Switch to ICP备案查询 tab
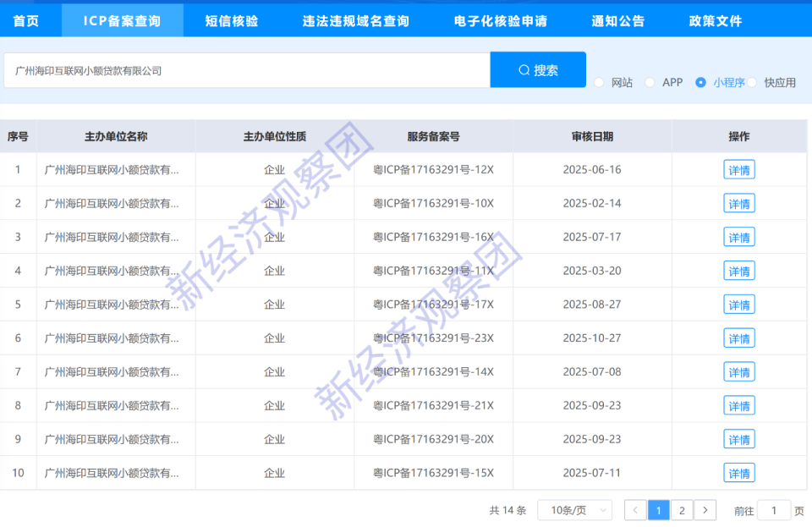812x527 pixels. pos(122,21)
